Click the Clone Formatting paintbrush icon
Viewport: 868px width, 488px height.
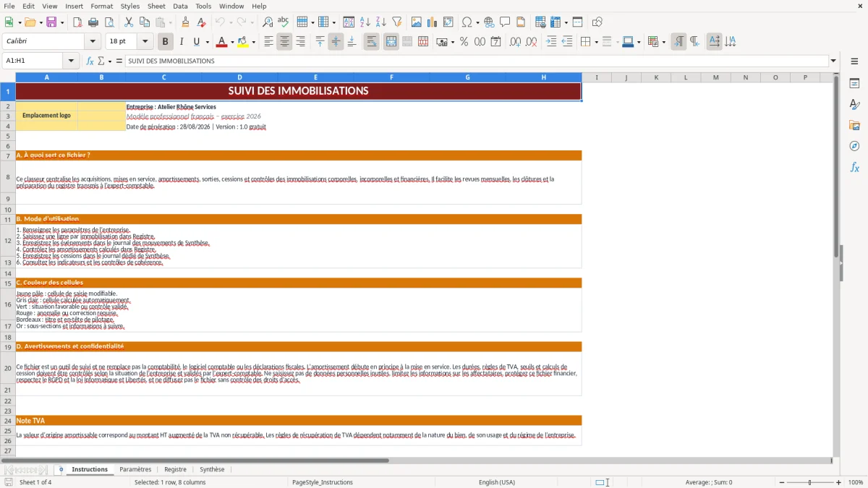186,22
